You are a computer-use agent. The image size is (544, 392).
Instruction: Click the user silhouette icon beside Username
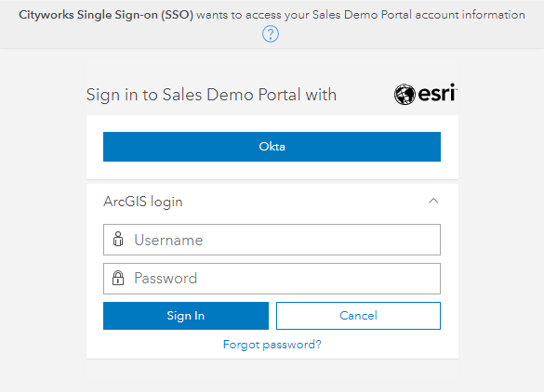(118, 239)
